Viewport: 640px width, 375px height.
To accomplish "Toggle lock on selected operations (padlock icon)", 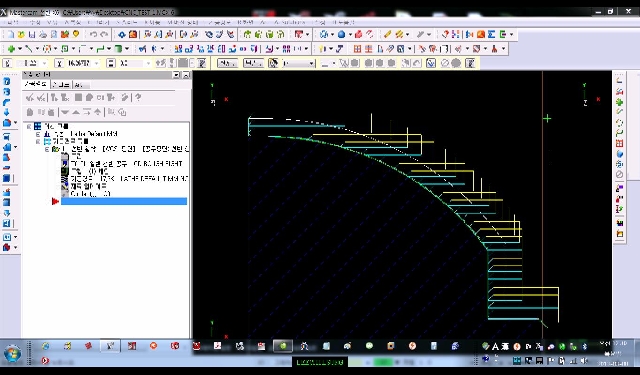I will [29, 112].
